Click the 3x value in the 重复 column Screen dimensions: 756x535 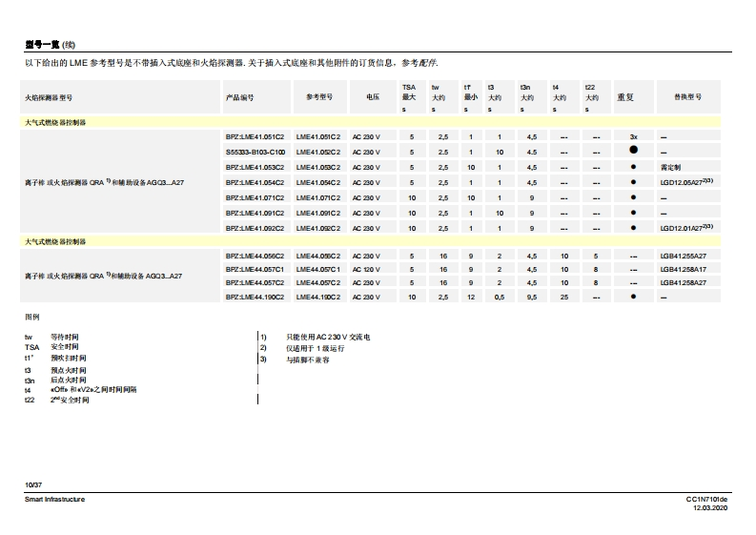(x=633, y=136)
